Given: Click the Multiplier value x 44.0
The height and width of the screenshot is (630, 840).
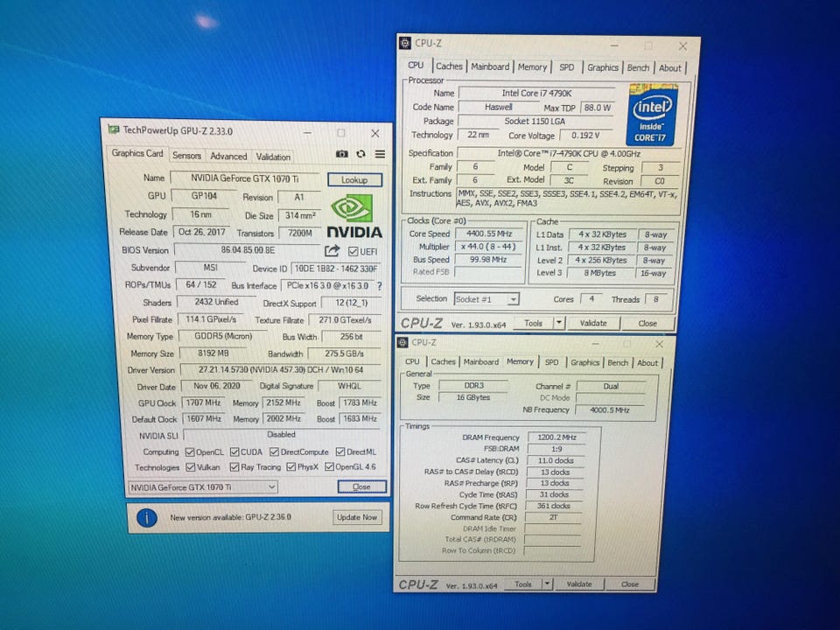Looking at the screenshot, I should 489,247.
